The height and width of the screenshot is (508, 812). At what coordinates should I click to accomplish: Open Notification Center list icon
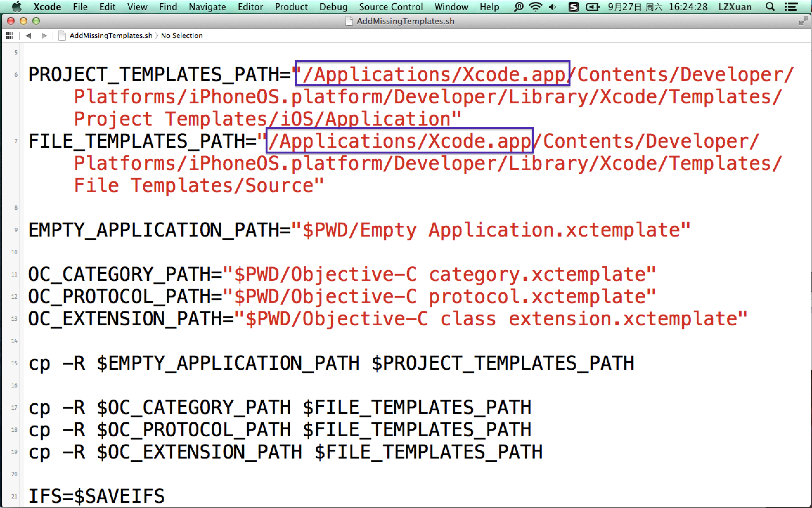(791, 7)
